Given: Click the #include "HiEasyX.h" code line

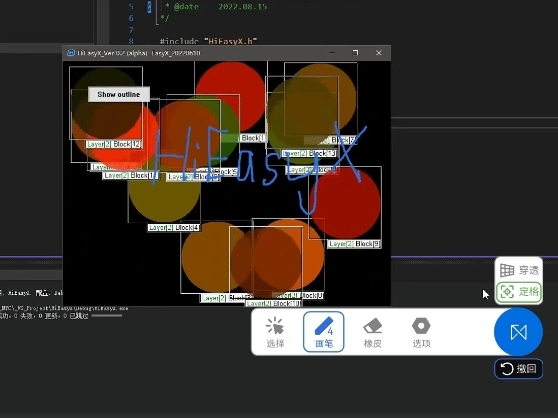Looking at the screenshot, I should pos(209,41).
